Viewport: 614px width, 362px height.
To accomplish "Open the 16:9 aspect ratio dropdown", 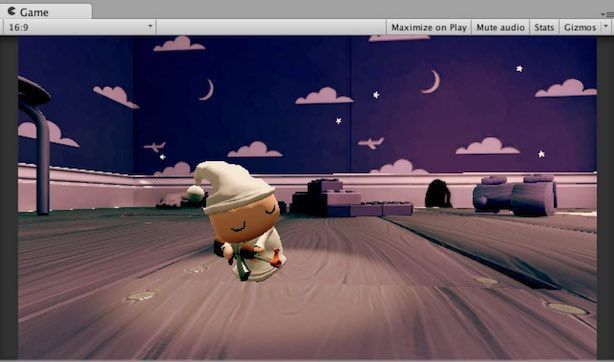I will (x=79, y=27).
